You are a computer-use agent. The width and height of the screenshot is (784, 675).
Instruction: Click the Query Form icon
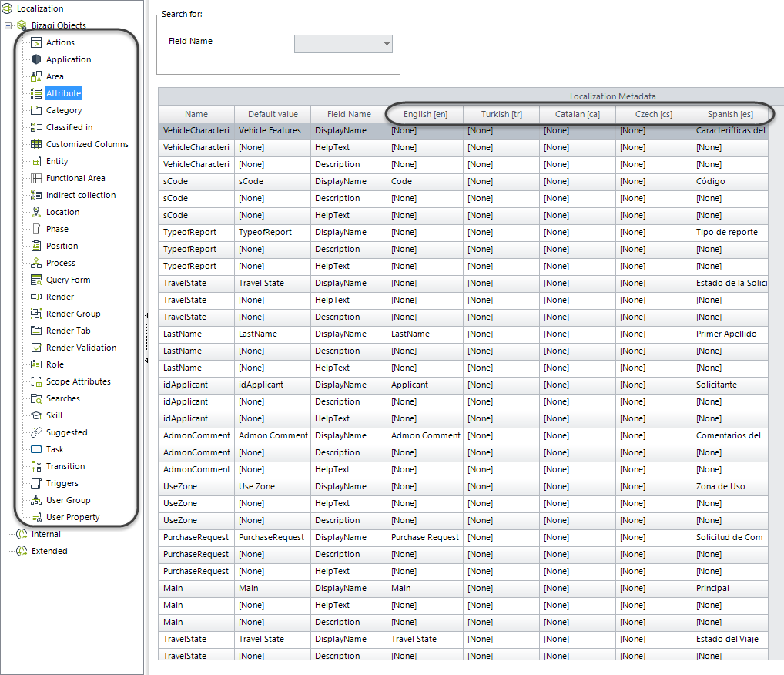pyautogui.click(x=36, y=280)
